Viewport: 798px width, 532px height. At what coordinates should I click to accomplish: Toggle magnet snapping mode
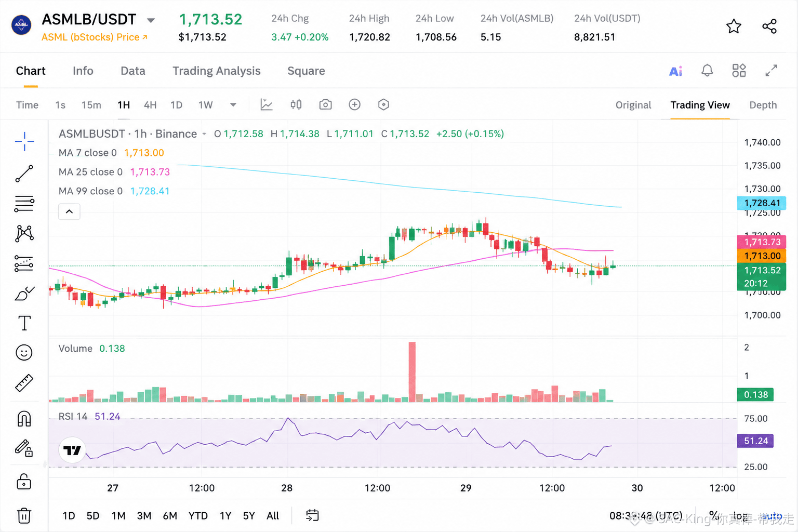click(x=24, y=419)
